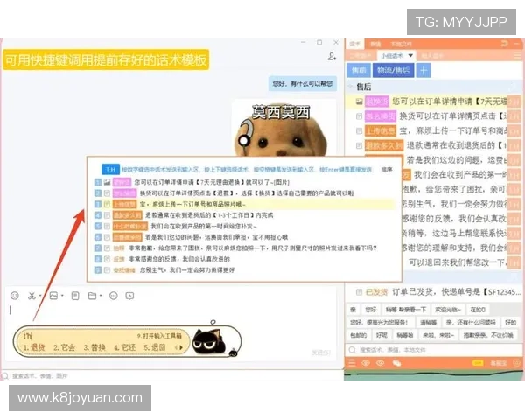This screenshot has width=525, height=420.
Task: Click the blue plus button to add category
Action: tap(423, 70)
